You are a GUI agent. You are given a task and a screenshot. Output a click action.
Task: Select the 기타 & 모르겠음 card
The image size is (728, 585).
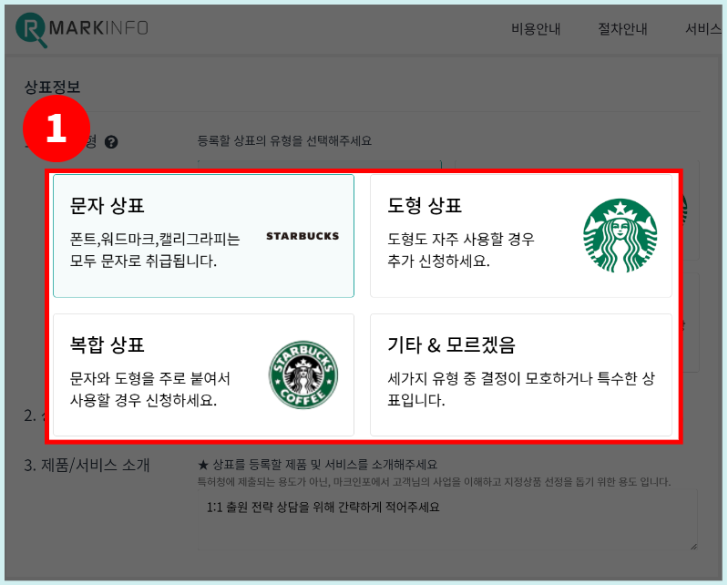click(521, 375)
